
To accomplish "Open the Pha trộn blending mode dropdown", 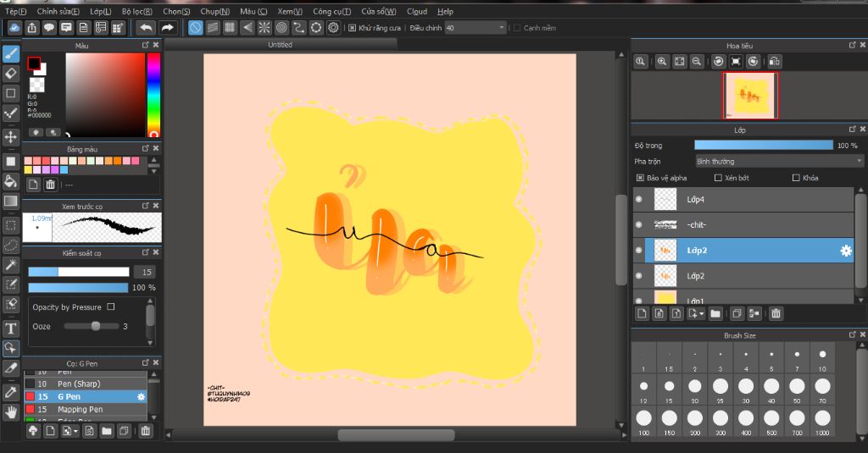I will 780,162.
